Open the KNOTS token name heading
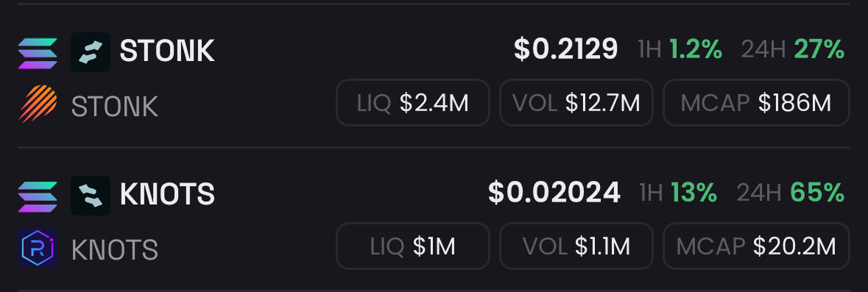 (x=167, y=194)
